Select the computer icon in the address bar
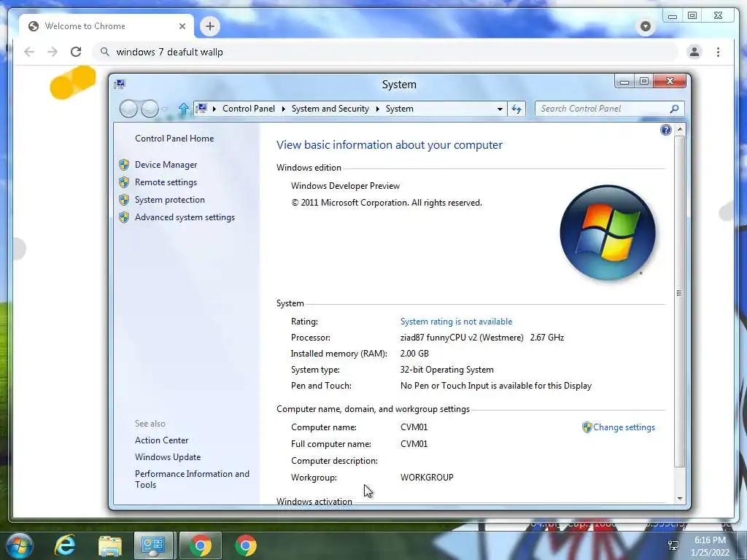 click(x=202, y=109)
